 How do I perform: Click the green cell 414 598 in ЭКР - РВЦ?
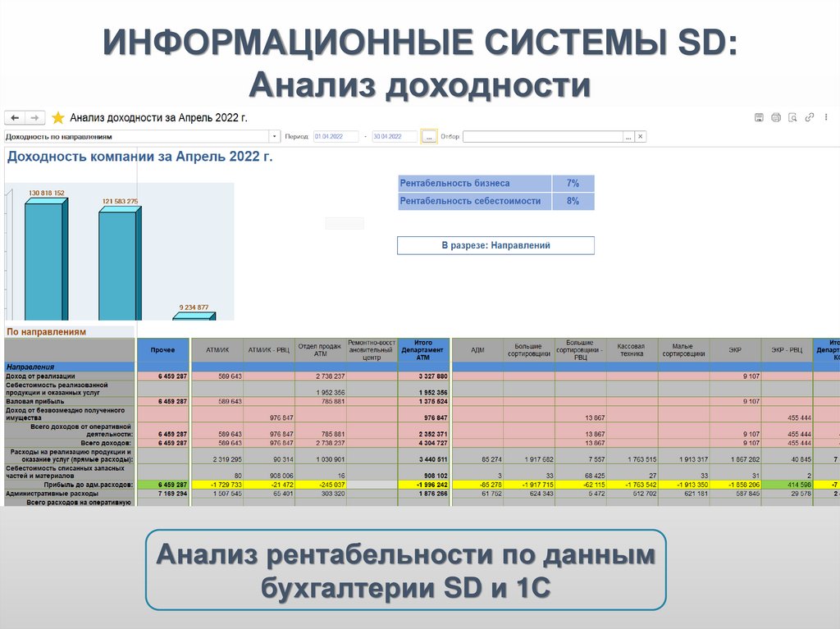[787, 485]
